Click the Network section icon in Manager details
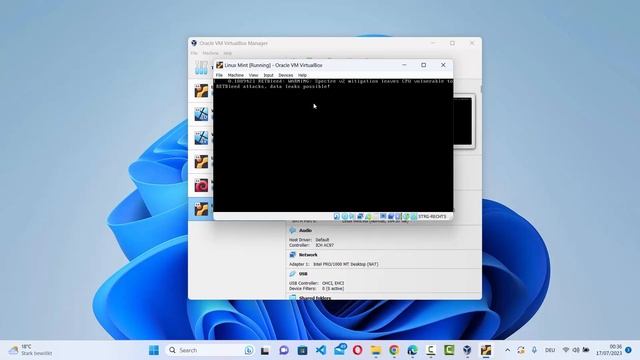 point(293,255)
